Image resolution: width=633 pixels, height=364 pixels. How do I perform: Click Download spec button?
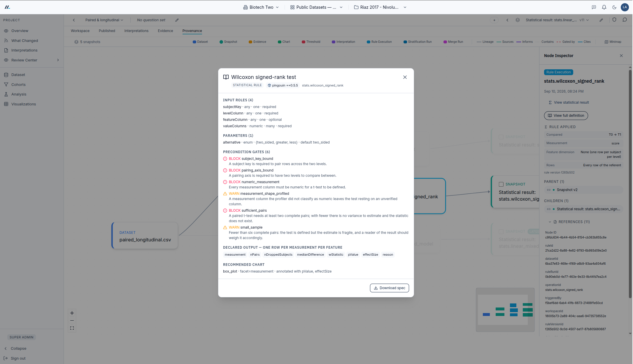pyautogui.click(x=389, y=288)
